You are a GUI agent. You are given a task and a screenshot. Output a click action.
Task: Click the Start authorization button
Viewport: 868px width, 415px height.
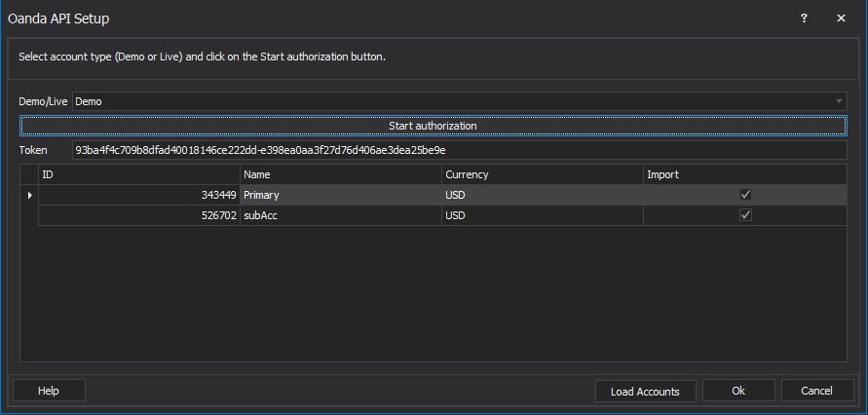tap(433, 126)
